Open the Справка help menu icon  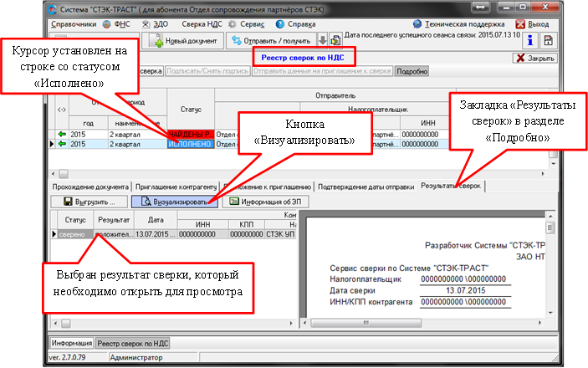pos(279,24)
